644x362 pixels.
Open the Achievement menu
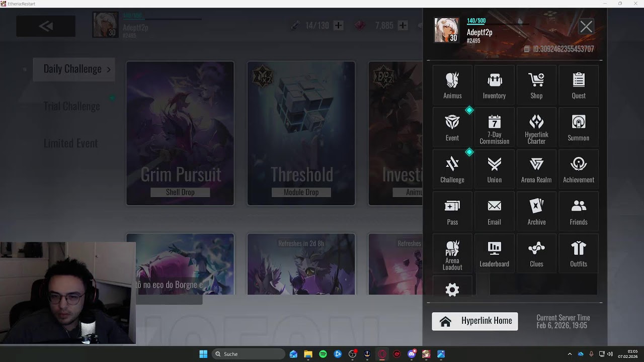click(579, 169)
